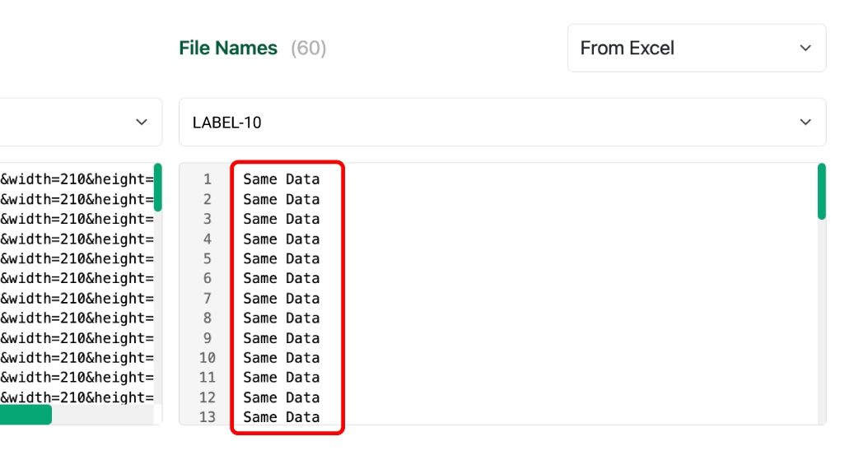Click the (60) file count label

pos(309,49)
